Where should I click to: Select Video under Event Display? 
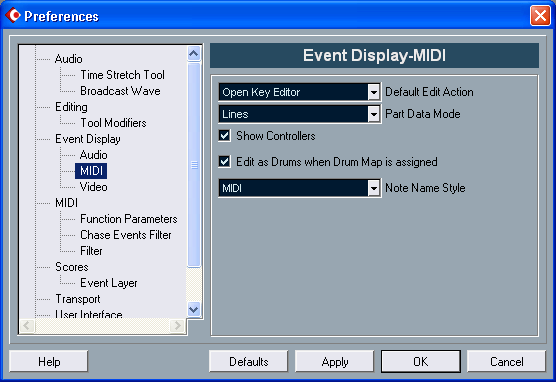(x=94, y=187)
